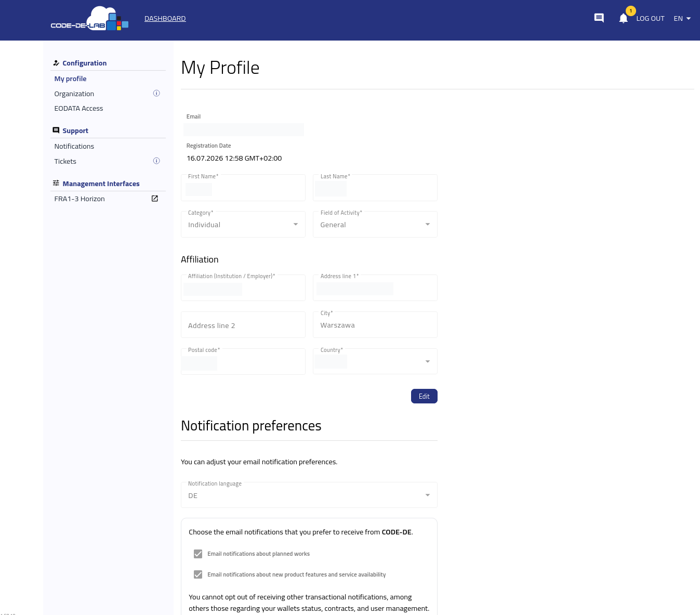Click the City field showing Warszawa
The image size is (700, 615).
[x=375, y=325]
